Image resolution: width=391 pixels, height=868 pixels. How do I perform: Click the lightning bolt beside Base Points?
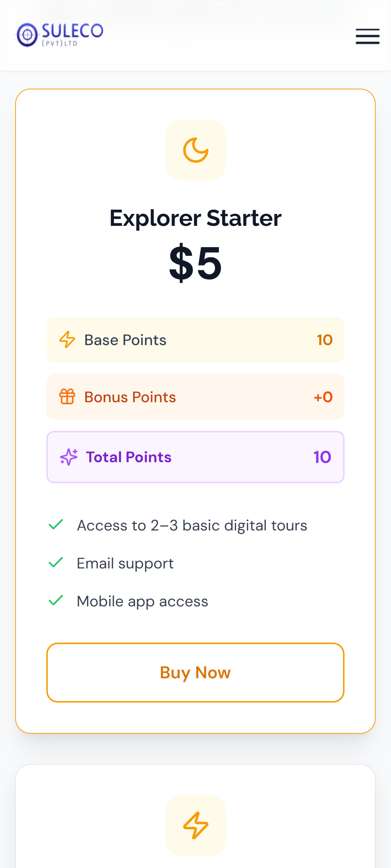pos(67,340)
